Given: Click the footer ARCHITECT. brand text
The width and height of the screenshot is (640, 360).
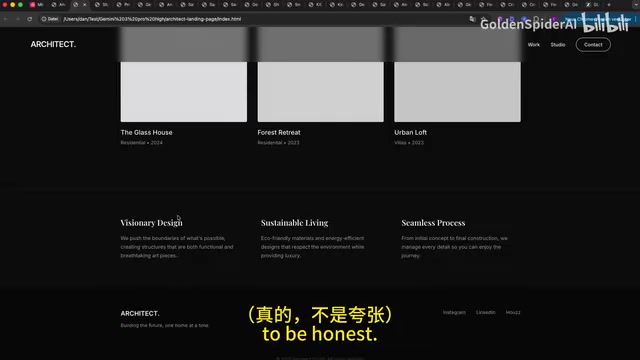Looking at the screenshot, I should tap(140, 313).
